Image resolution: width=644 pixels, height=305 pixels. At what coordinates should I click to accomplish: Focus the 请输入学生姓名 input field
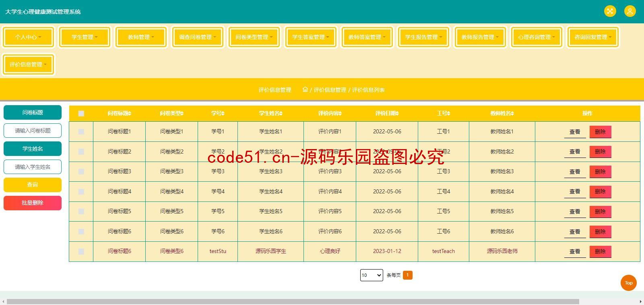33,167
